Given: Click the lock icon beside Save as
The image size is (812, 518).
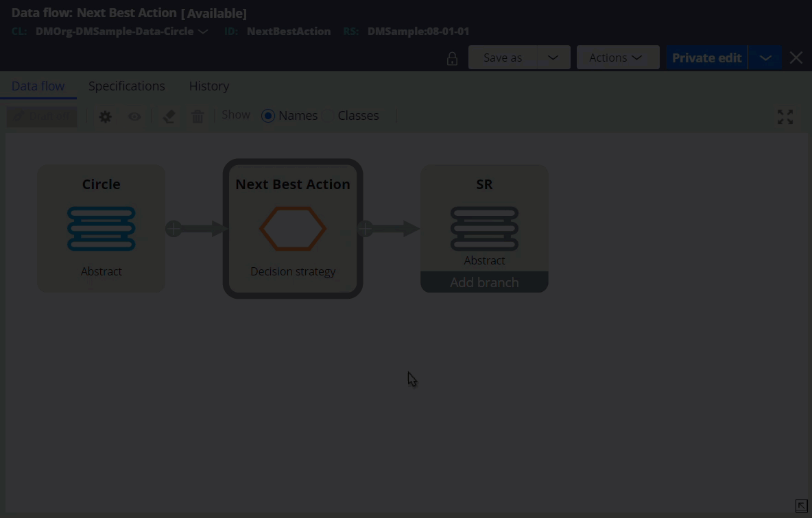Looking at the screenshot, I should pyautogui.click(x=452, y=58).
